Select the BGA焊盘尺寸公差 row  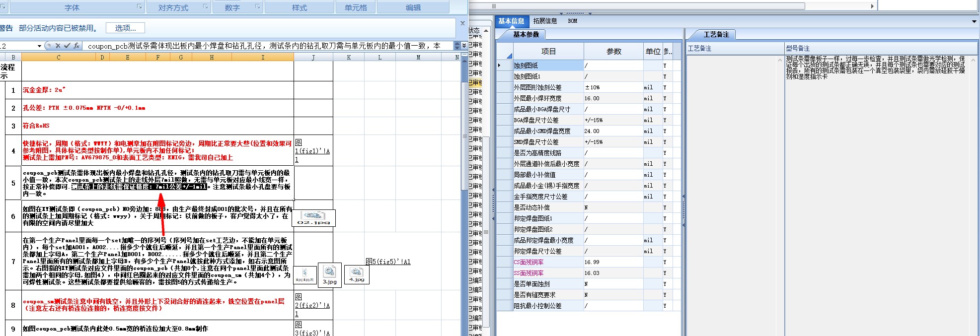coord(589,120)
